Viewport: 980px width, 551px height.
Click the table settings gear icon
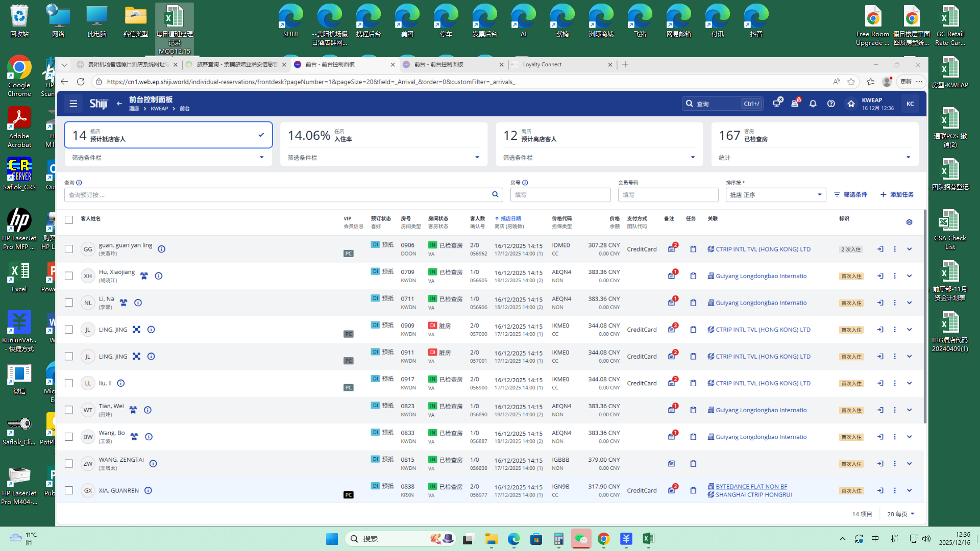(909, 222)
